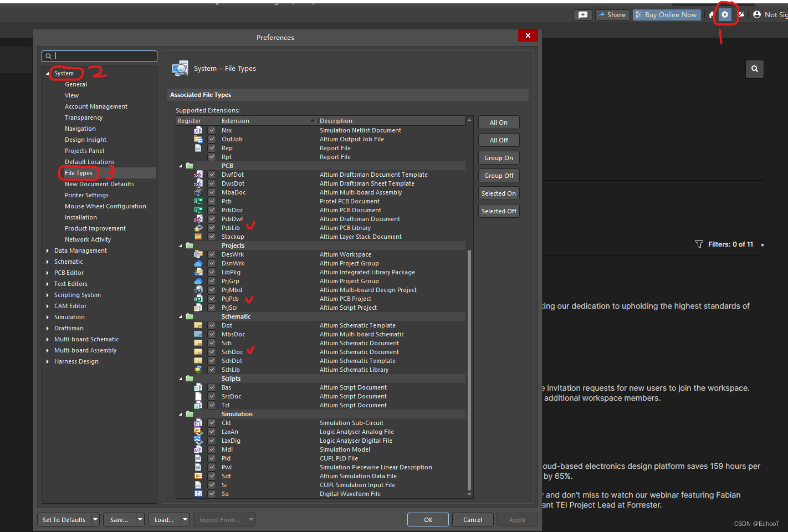Click the DsnWrk file type icon

198,263
